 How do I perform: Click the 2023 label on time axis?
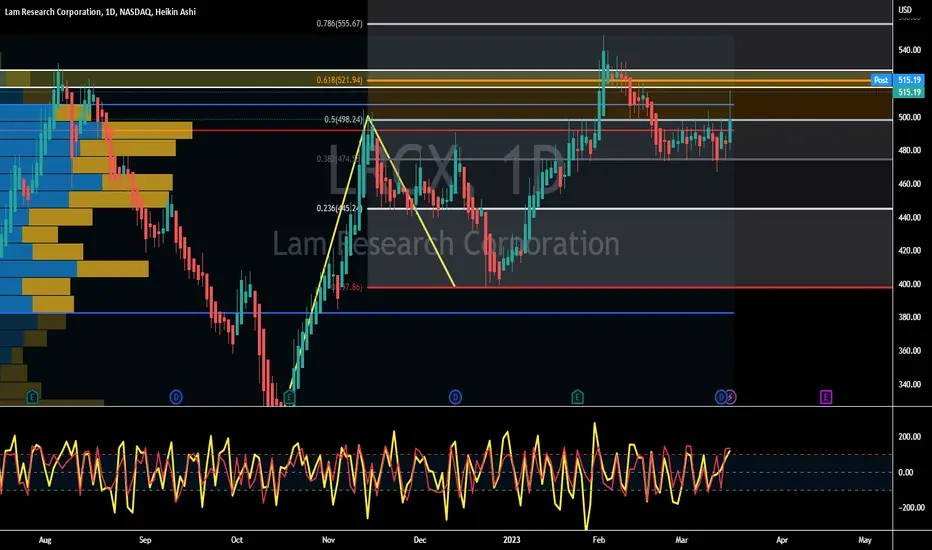point(511,540)
